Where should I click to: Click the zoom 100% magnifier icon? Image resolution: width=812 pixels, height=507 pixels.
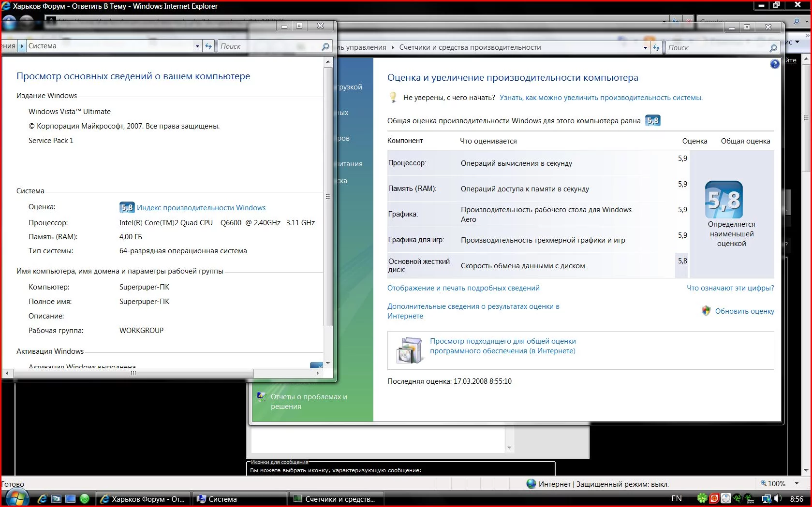[x=764, y=483]
